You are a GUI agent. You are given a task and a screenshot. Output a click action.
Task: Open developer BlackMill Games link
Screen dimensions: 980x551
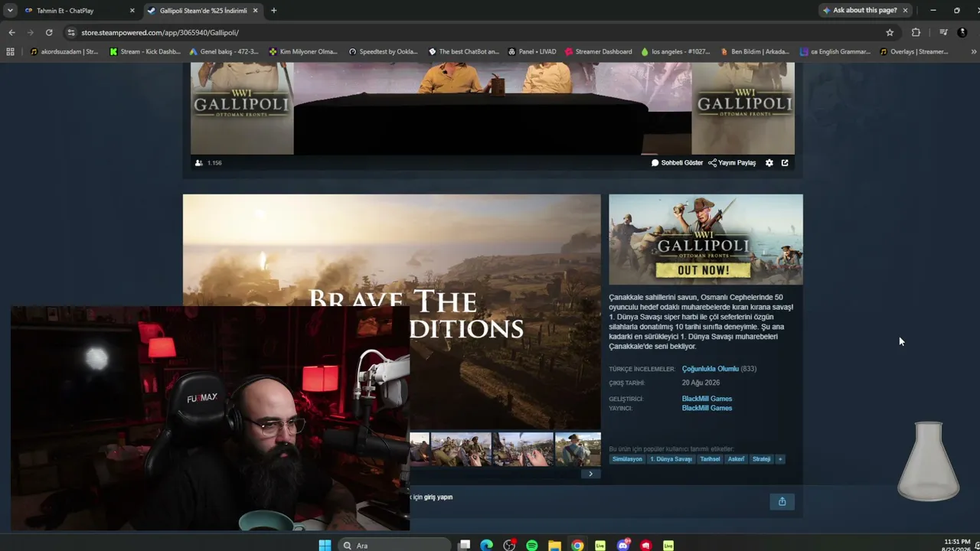[x=707, y=399]
